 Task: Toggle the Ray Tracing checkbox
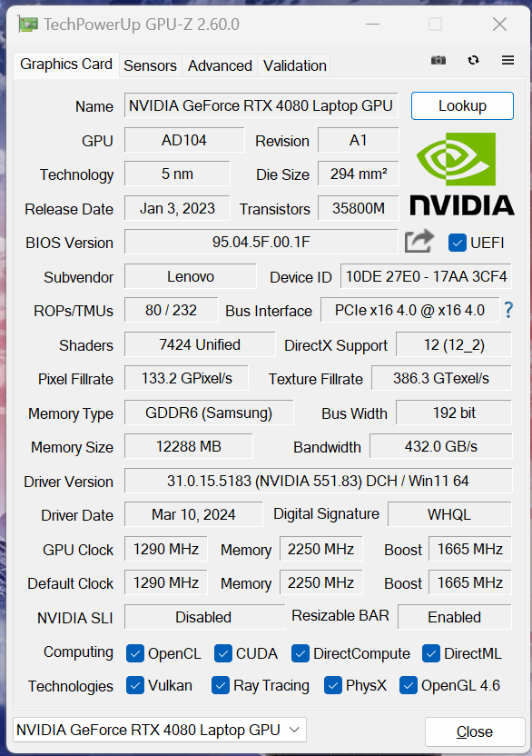tap(221, 686)
